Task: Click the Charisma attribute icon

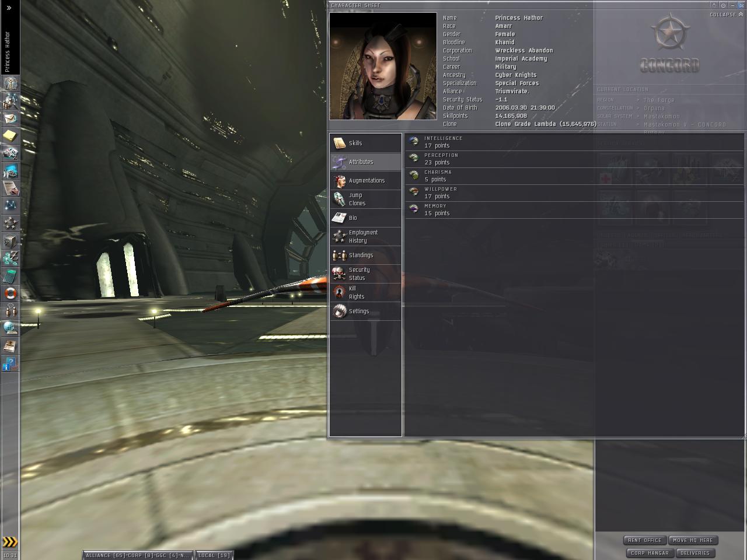Action: click(414, 175)
